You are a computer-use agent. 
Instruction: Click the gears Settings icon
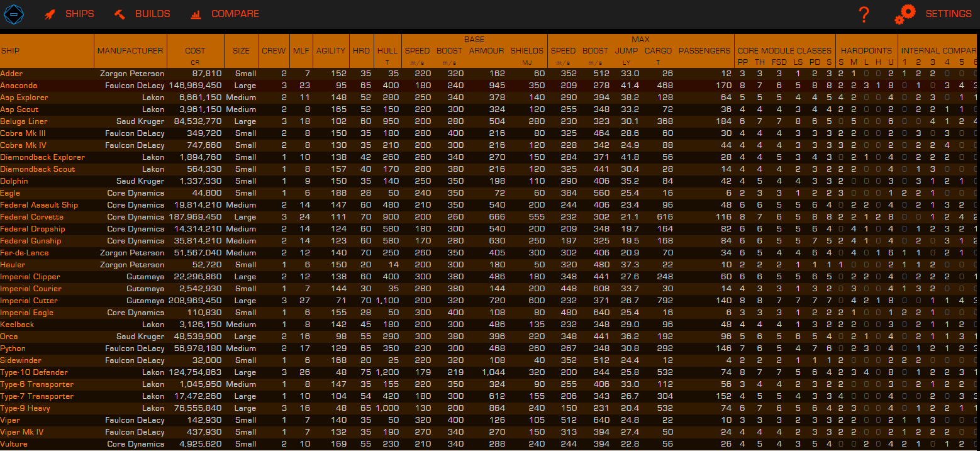[905, 14]
